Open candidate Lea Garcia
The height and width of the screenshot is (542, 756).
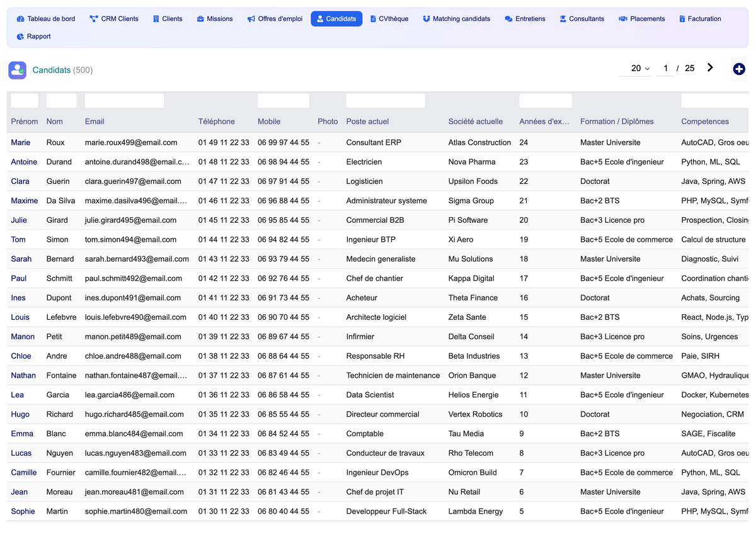(x=18, y=395)
